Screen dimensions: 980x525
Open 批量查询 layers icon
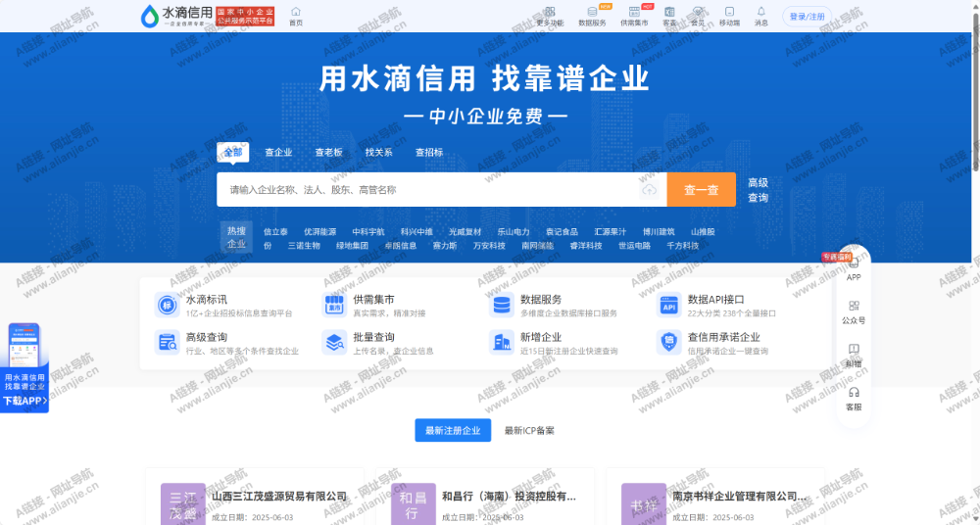tap(334, 343)
